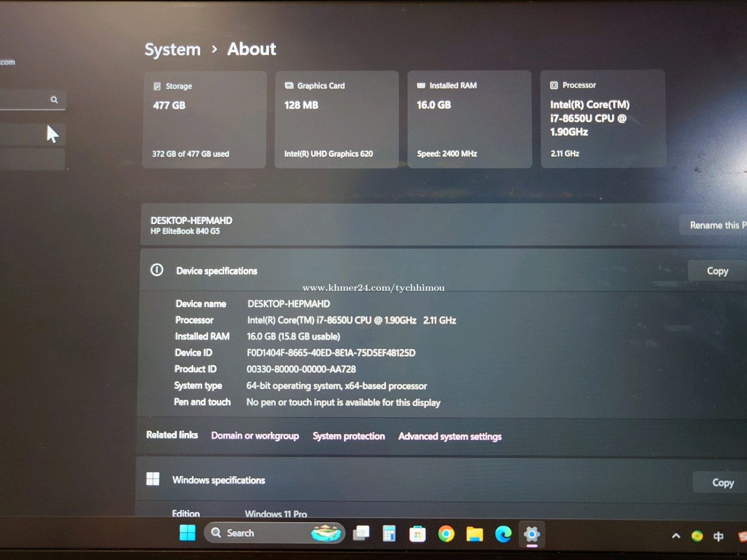Copy the Device specifications

point(717,271)
